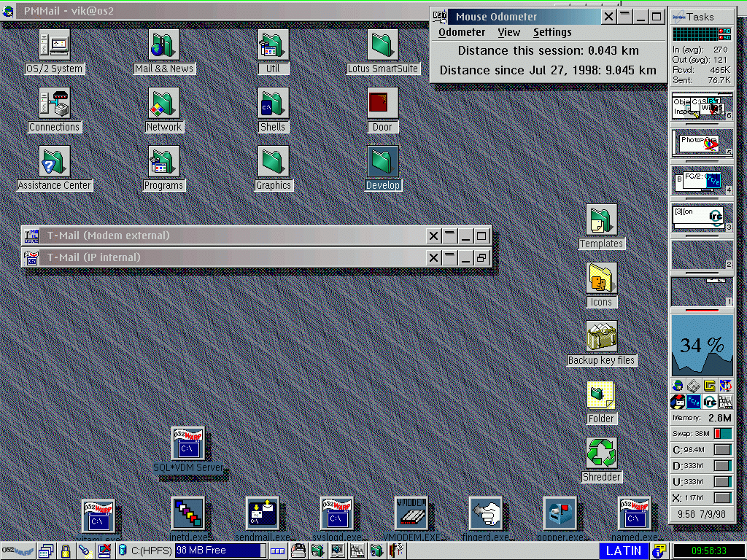Click the 98 MB Free disk bar
The height and width of the screenshot is (560, 747).
(x=220, y=551)
